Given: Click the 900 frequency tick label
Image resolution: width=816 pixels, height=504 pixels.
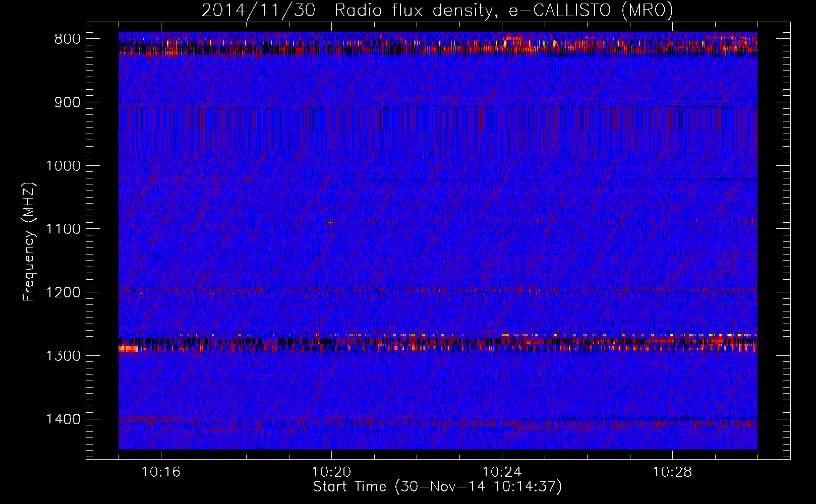Looking at the screenshot, I should 67,102.
